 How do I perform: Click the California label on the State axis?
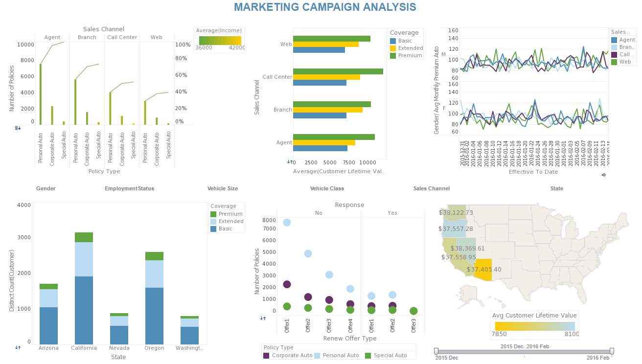tap(84, 348)
